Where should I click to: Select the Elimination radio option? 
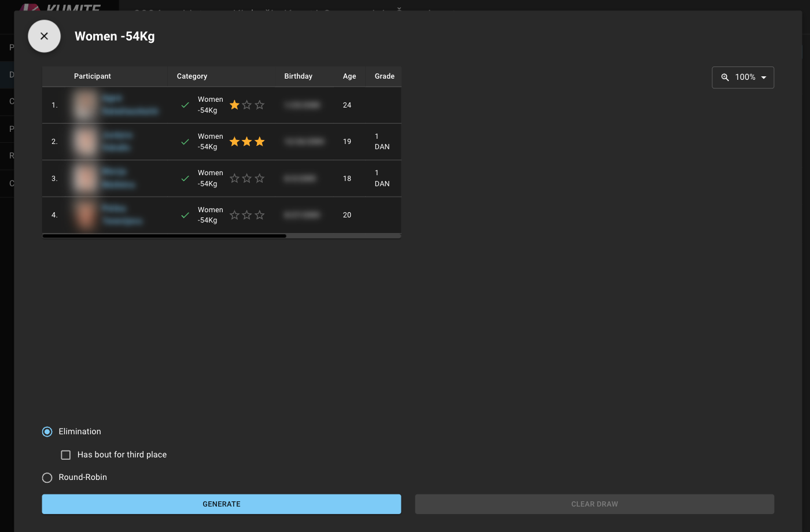tap(47, 432)
